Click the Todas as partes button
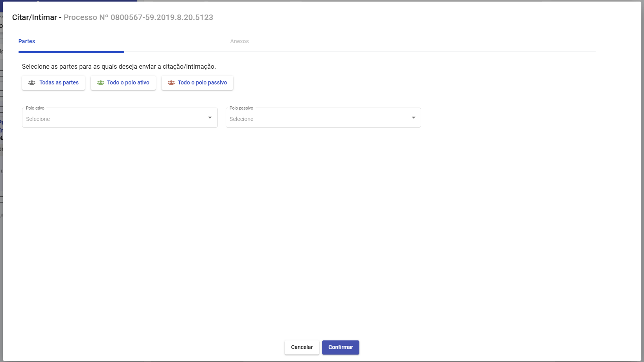The width and height of the screenshot is (644, 362). (53, 83)
